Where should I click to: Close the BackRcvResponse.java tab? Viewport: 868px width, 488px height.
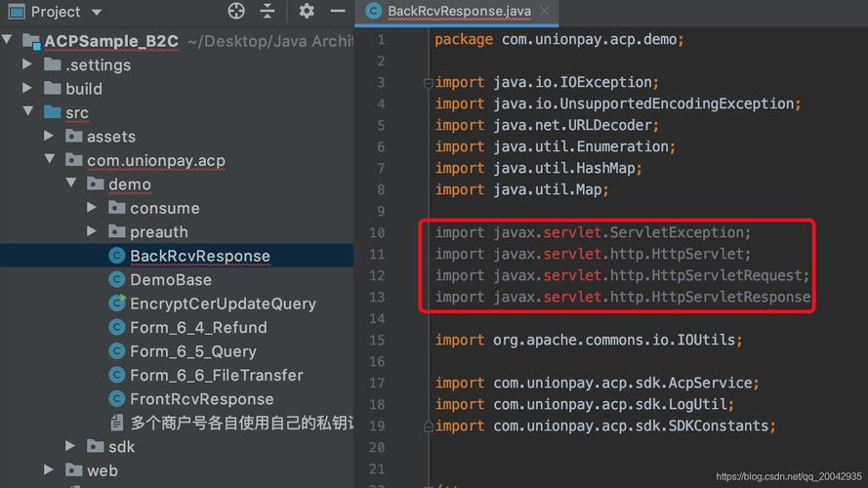(x=545, y=12)
